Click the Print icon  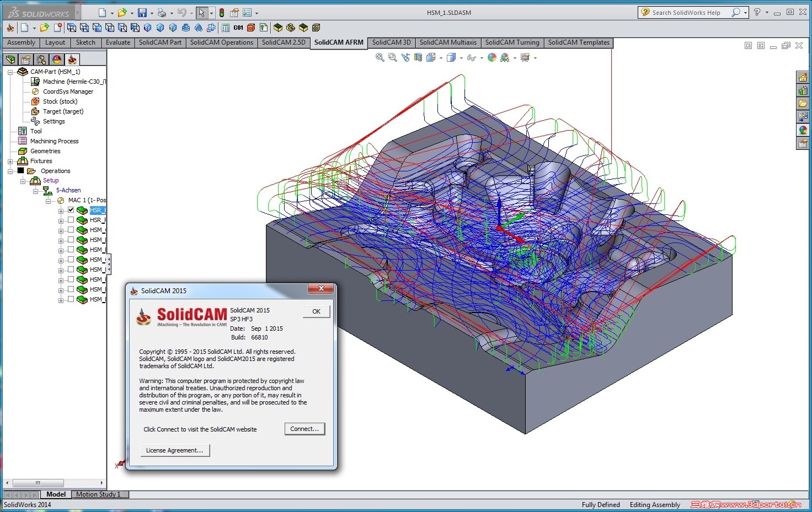162,13
